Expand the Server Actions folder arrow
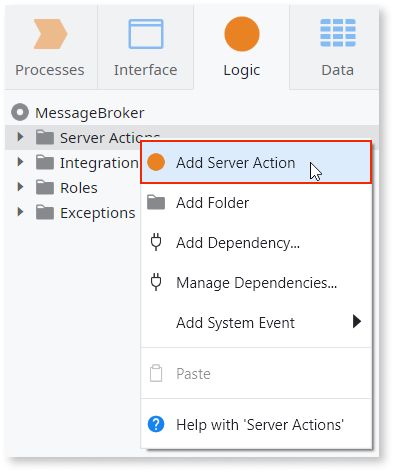394x472 pixels. pyautogui.click(x=20, y=137)
